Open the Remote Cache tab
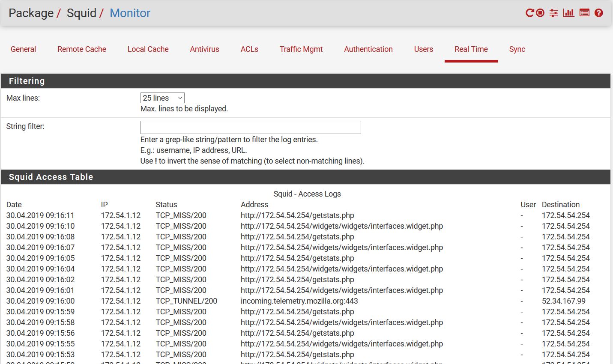Image resolution: width=613 pixels, height=364 pixels. tap(82, 49)
